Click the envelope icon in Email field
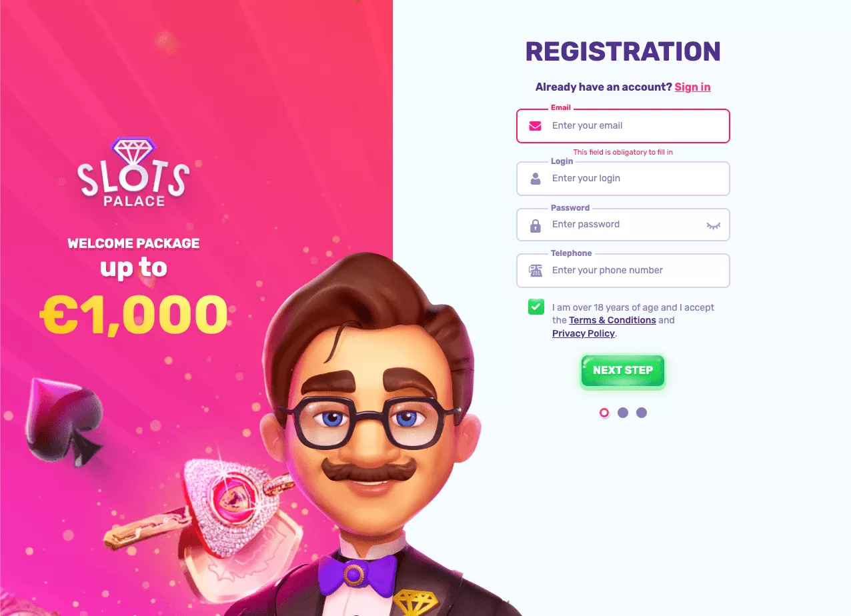This screenshot has height=616, width=851. [535, 126]
